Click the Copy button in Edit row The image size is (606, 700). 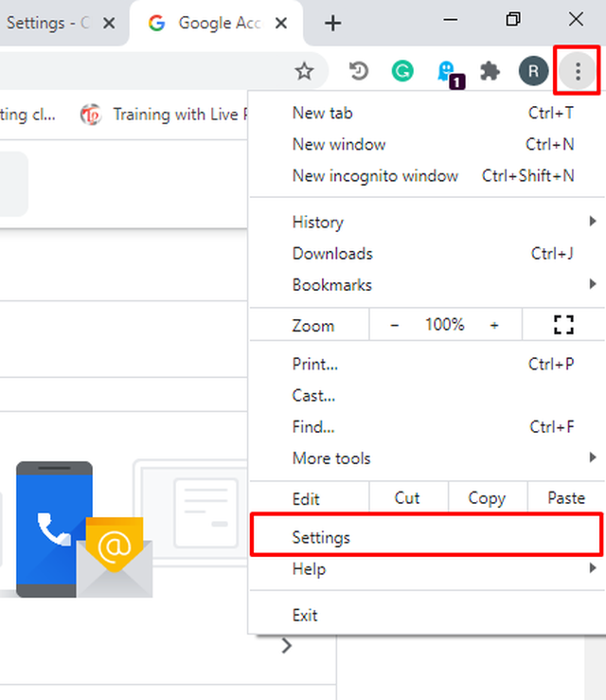coord(488,498)
